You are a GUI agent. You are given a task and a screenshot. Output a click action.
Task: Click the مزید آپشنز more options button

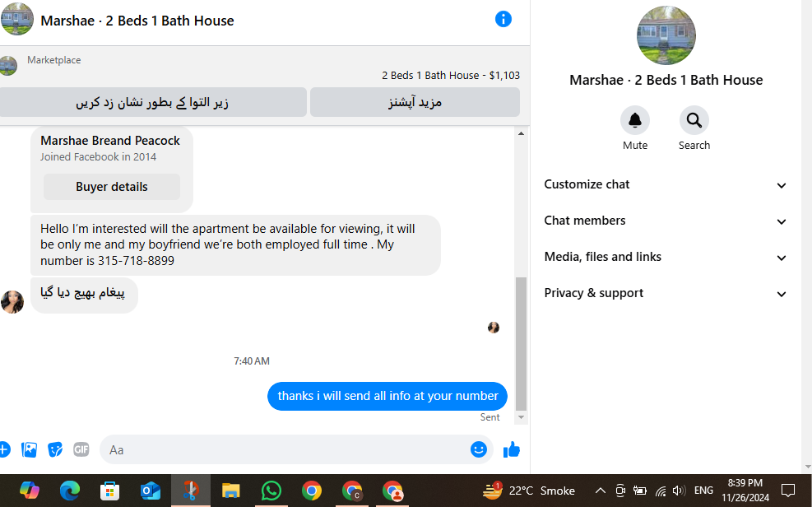pos(415,102)
